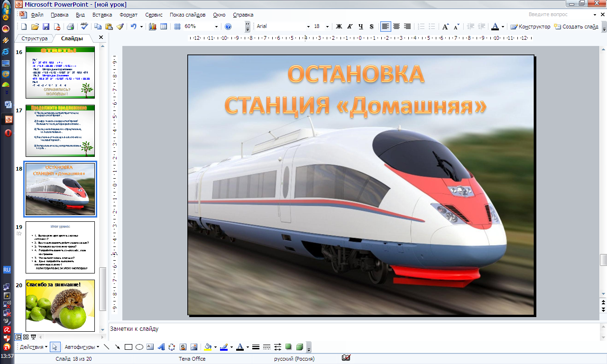The width and height of the screenshot is (607, 364).
Task: Open the Dash style options
Action: 267,347
